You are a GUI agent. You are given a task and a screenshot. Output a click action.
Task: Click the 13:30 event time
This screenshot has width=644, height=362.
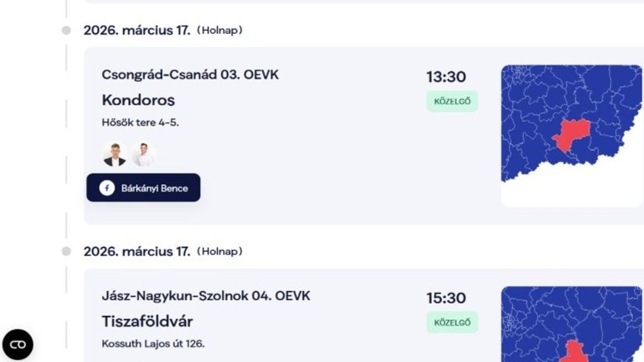click(x=446, y=77)
